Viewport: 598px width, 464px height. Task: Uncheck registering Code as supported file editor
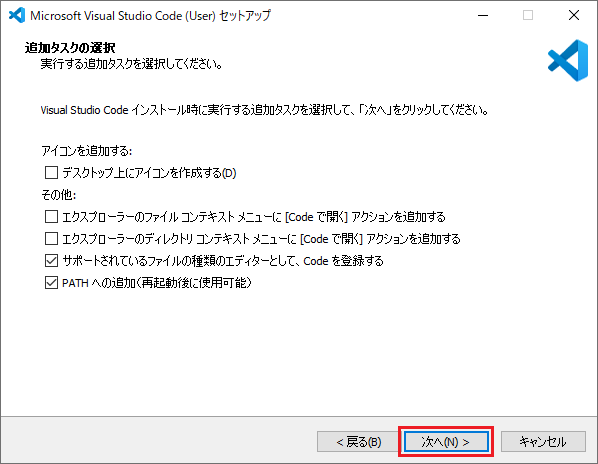[x=51, y=261]
